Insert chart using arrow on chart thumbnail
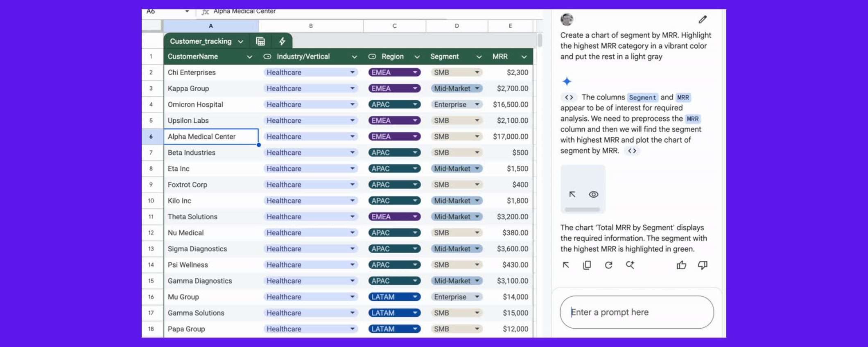Screen dimensions: 868x347 pyautogui.click(x=572, y=194)
